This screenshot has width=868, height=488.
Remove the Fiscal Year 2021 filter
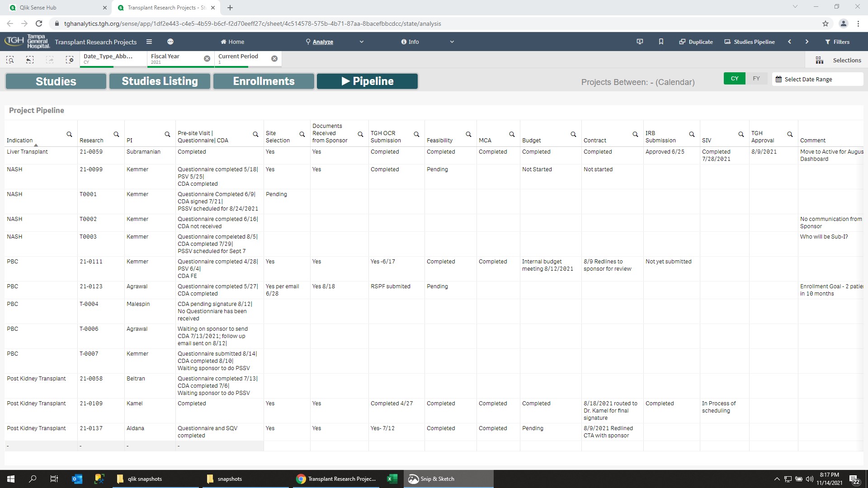point(207,58)
